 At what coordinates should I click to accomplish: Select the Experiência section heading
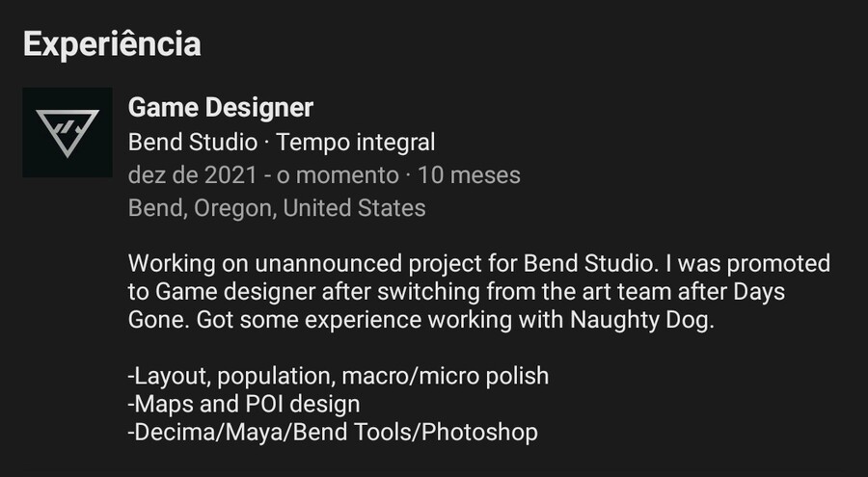click(x=112, y=43)
